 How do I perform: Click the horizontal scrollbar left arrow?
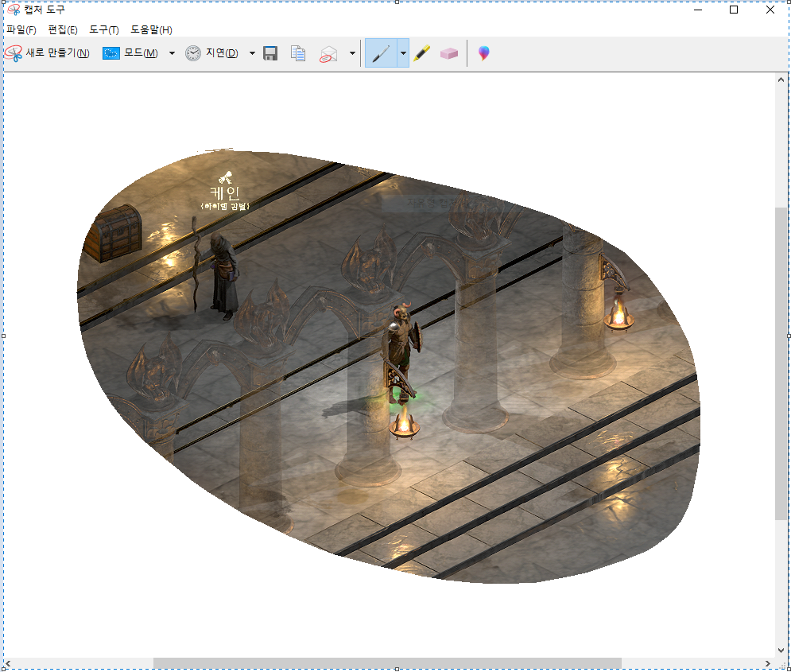[x=8, y=663]
